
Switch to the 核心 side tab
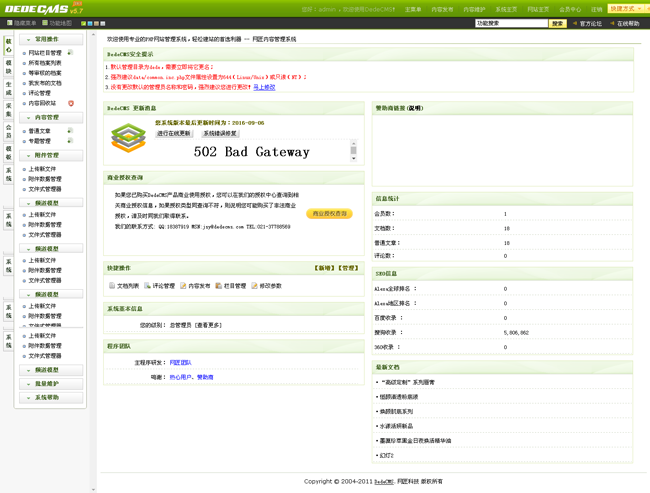click(x=9, y=46)
